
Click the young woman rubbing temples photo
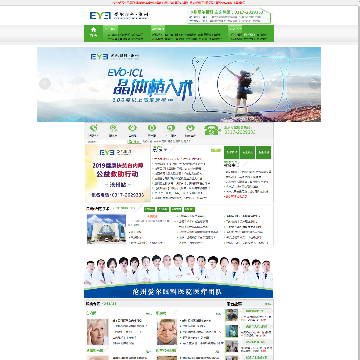point(167,332)
